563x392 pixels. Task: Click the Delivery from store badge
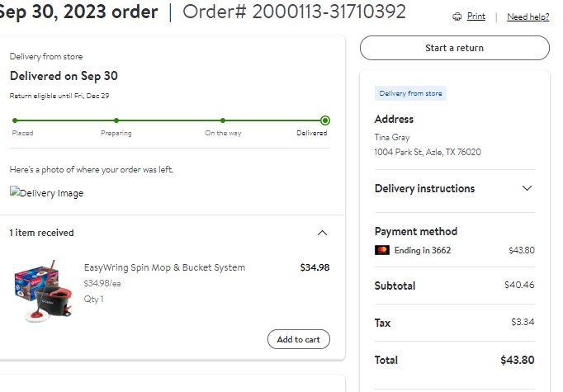pyautogui.click(x=410, y=93)
